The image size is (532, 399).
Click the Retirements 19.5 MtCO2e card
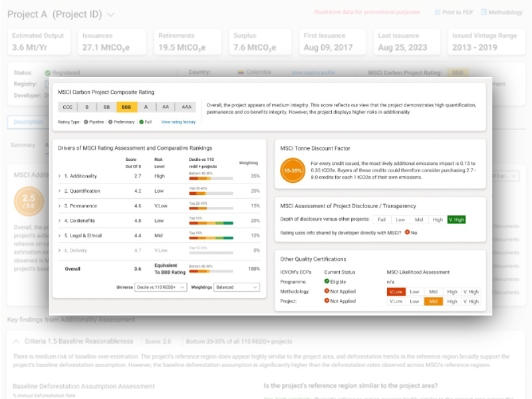click(188, 42)
